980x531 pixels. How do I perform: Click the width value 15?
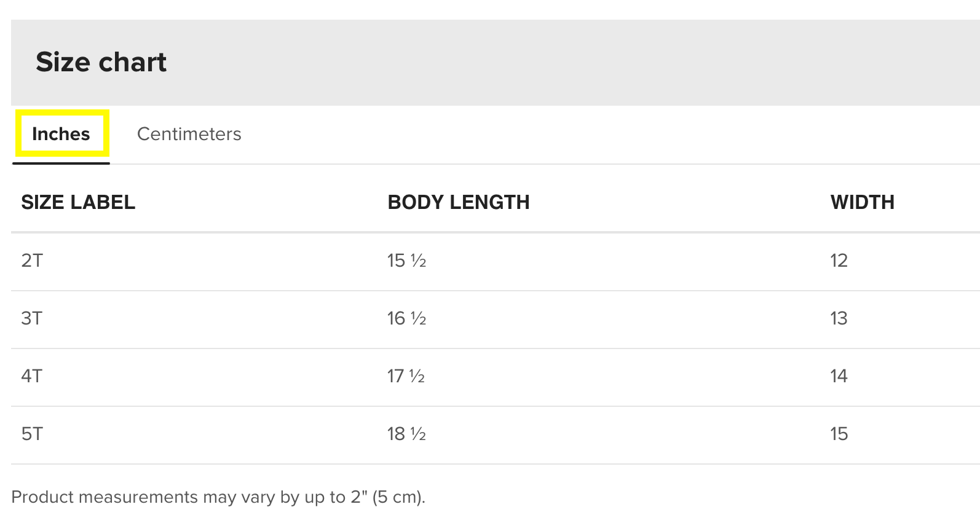click(x=839, y=434)
